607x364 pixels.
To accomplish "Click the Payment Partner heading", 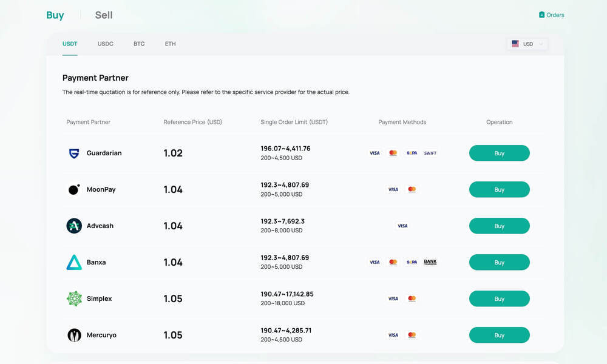I will [95, 78].
